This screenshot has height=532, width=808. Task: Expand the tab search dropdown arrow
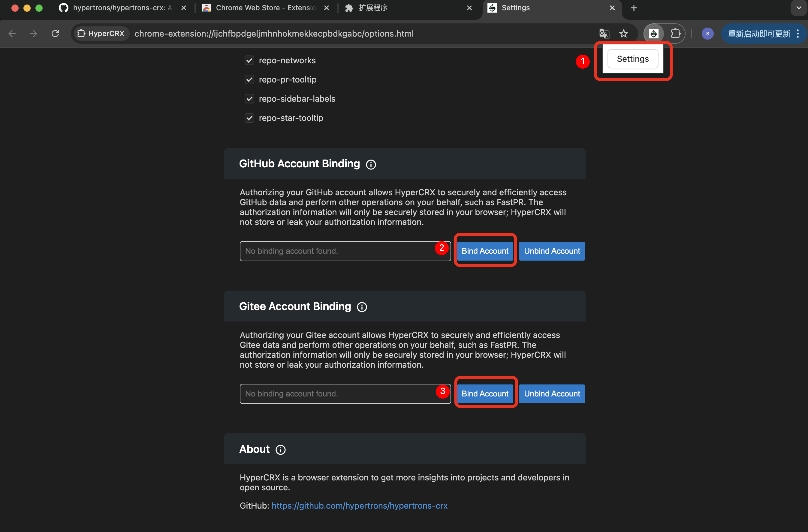(799, 8)
